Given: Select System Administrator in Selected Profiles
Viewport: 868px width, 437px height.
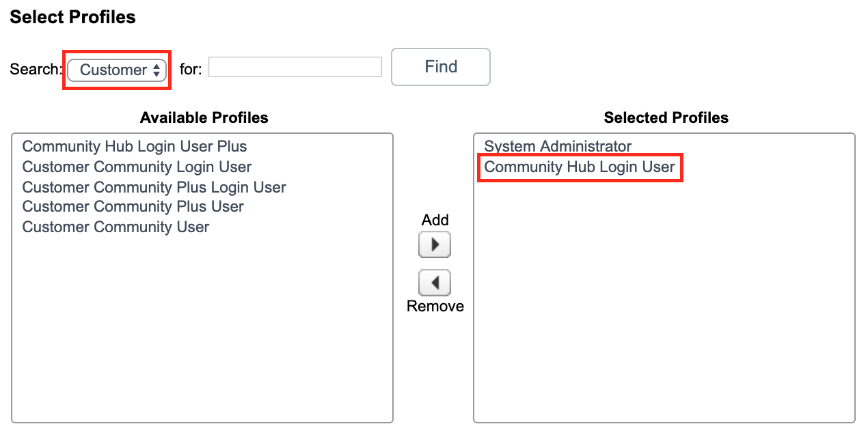Looking at the screenshot, I should tap(558, 146).
